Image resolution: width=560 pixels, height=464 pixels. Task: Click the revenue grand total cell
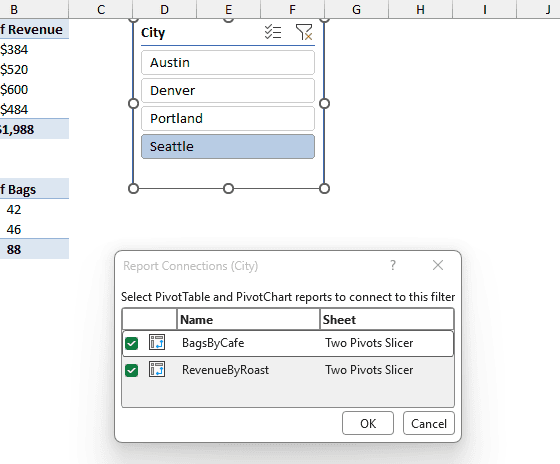[x=34, y=129]
